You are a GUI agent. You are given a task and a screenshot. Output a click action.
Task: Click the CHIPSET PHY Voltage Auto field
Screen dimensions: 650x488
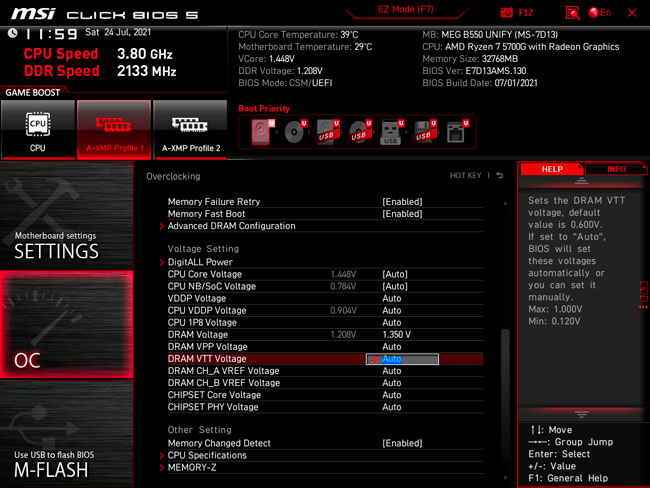[x=391, y=407]
